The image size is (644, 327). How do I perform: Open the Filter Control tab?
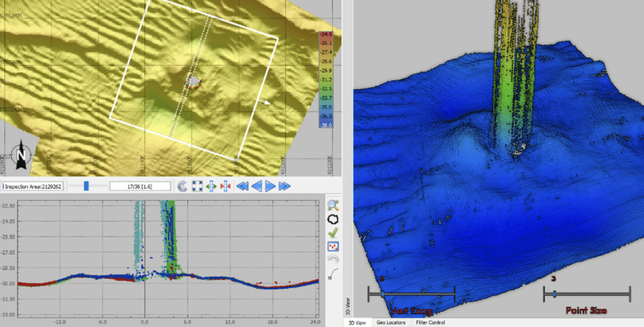coord(431,322)
